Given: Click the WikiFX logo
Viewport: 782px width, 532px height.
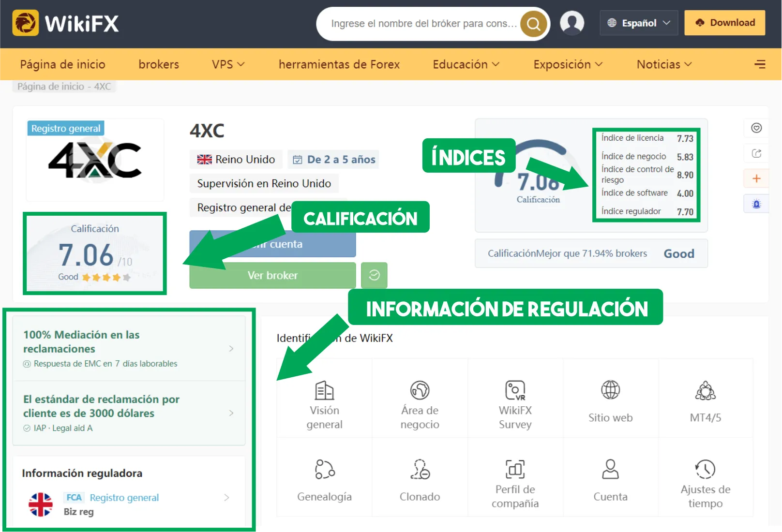Looking at the screenshot, I should click(65, 23).
